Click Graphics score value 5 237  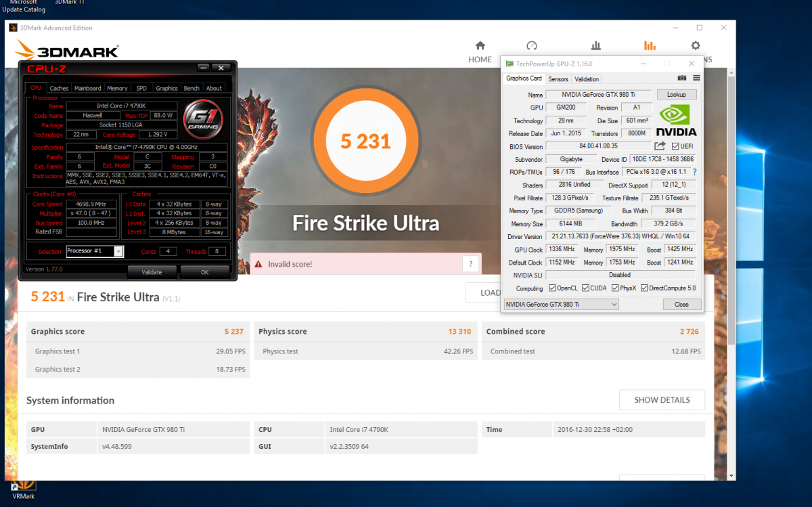coord(233,332)
